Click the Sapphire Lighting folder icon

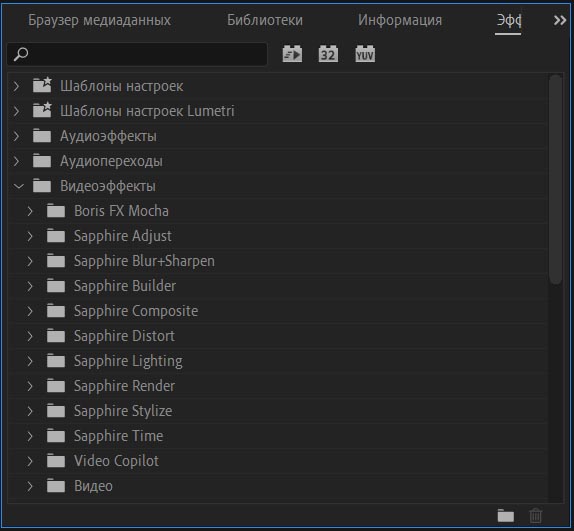tap(56, 361)
